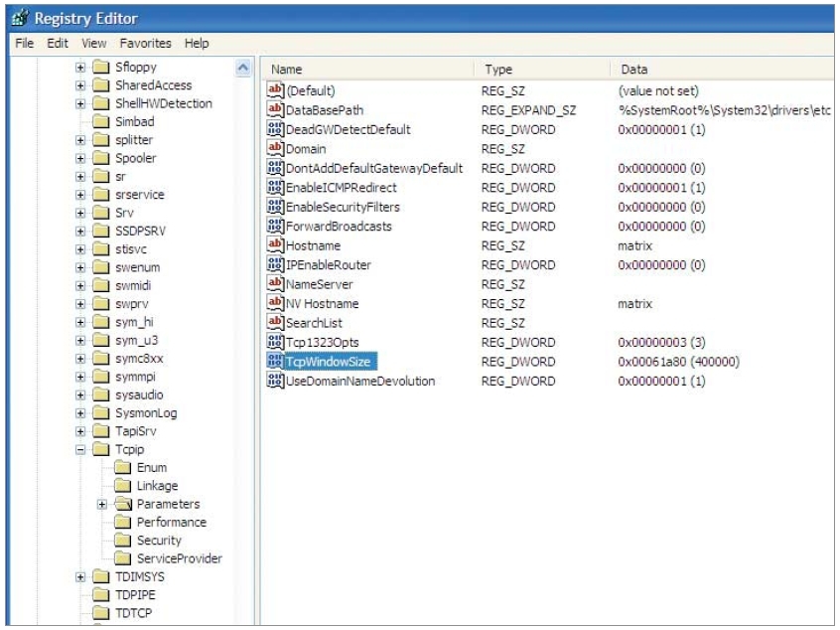Expand the Sfloppy key

click(80, 67)
